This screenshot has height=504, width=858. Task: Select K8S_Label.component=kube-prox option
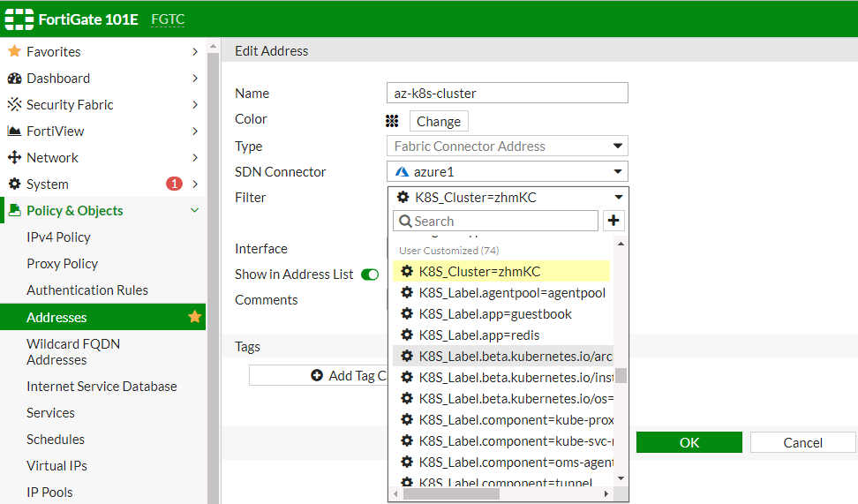pyautogui.click(x=503, y=420)
